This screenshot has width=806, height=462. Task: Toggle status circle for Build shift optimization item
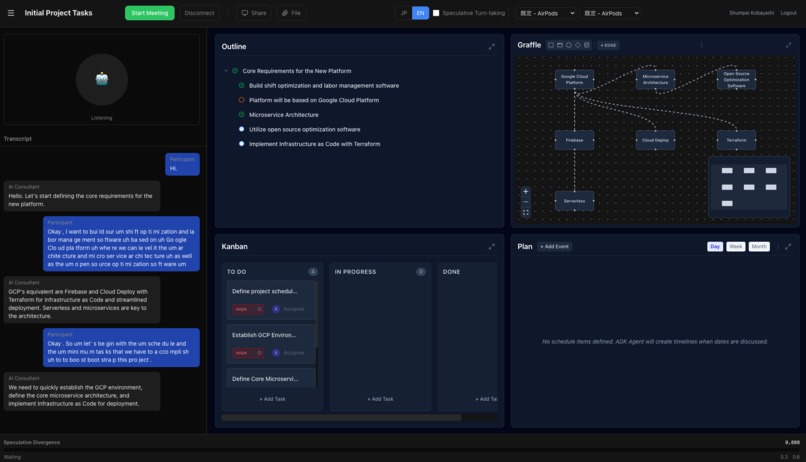[241, 85]
